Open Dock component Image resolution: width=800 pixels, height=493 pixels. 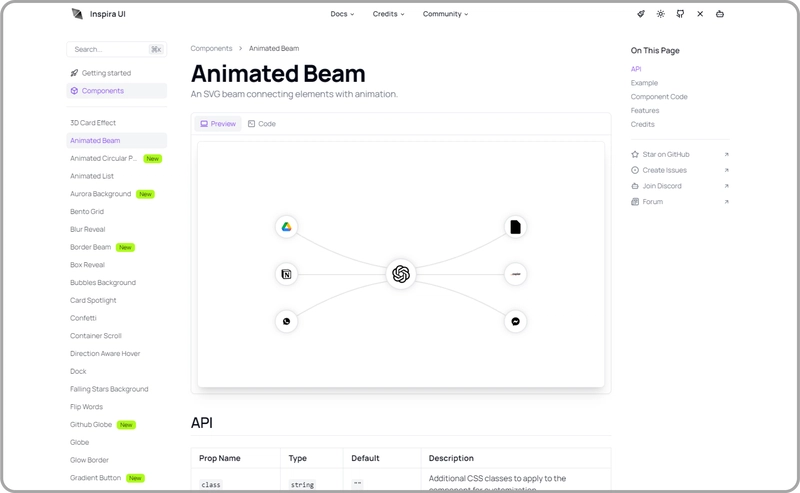click(x=78, y=371)
